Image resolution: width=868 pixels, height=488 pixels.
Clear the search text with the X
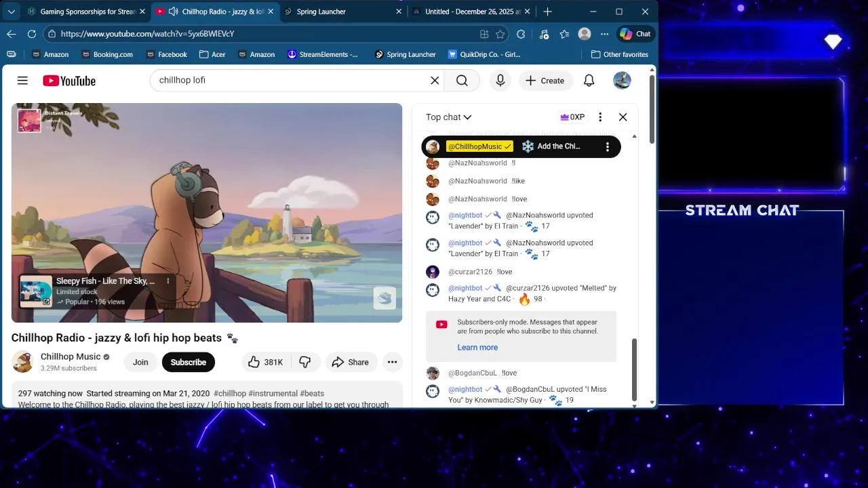click(x=435, y=81)
